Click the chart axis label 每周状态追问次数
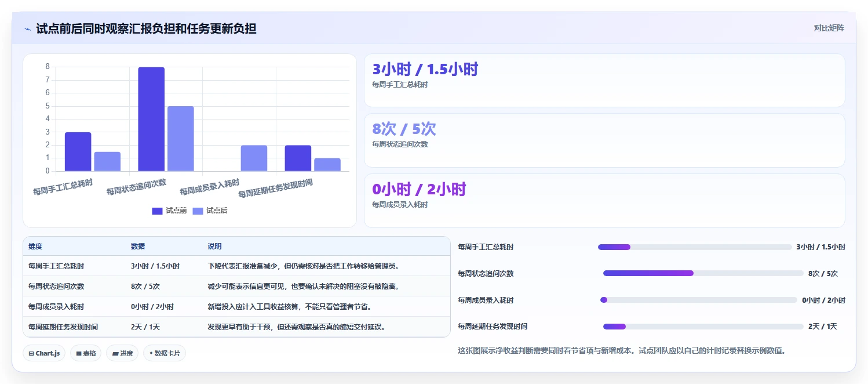 pos(137,187)
